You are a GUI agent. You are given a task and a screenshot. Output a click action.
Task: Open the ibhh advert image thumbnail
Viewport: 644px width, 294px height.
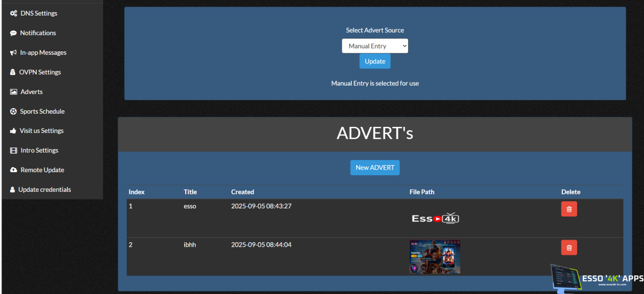pyautogui.click(x=435, y=257)
